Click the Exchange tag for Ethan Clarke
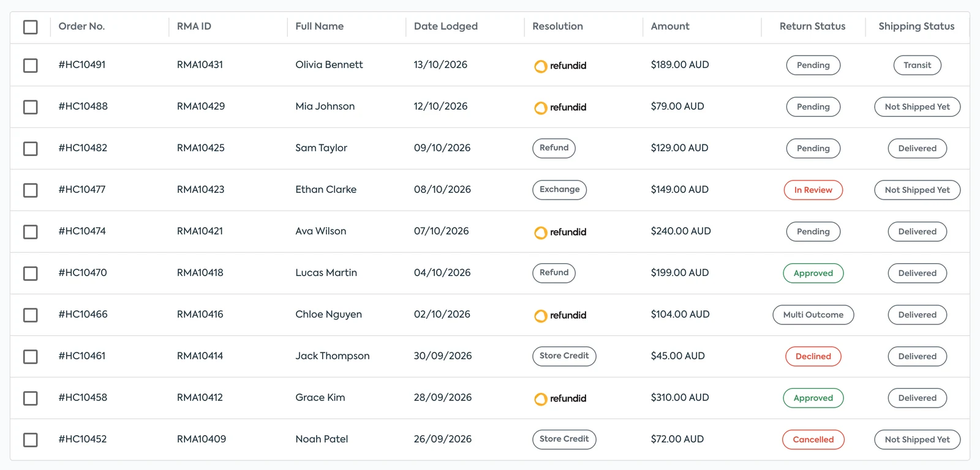The image size is (980, 470). click(559, 190)
